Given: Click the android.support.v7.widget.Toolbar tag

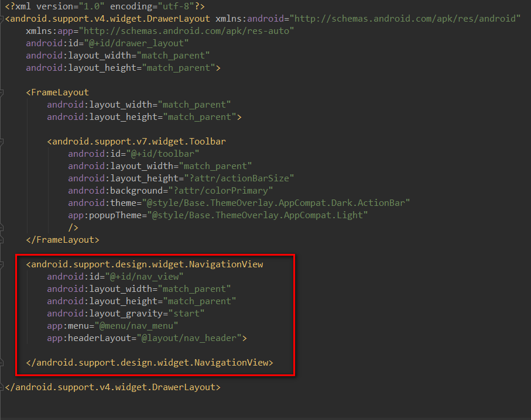Looking at the screenshot, I should coord(136,142).
